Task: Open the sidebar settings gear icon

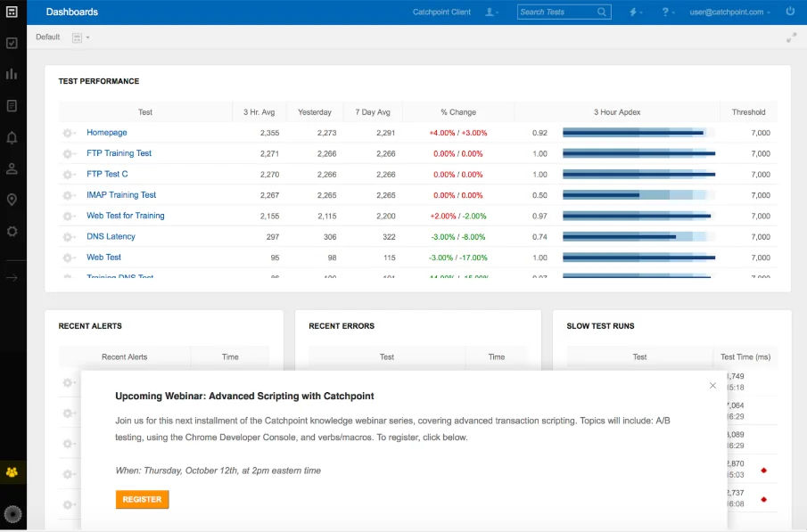Action: click(x=12, y=232)
